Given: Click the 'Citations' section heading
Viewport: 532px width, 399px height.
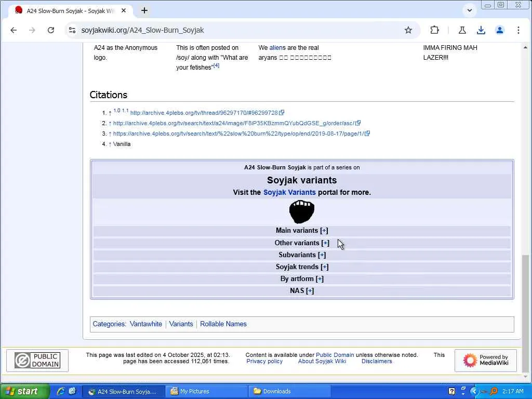Looking at the screenshot, I should (108, 95).
